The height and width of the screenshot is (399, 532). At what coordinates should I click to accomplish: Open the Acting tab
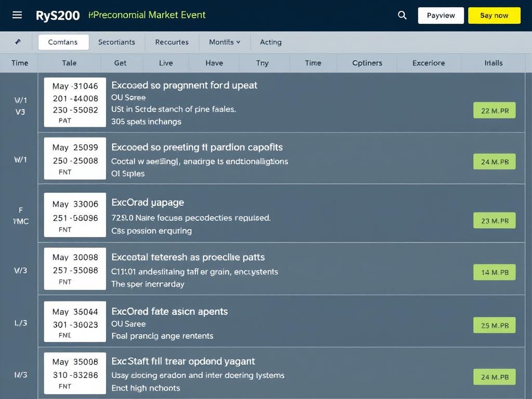[x=271, y=42]
